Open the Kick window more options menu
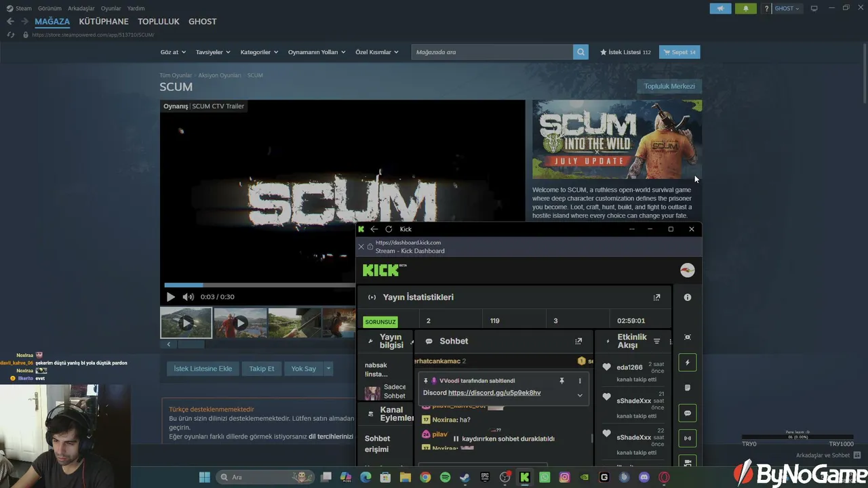 click(631, 229)
